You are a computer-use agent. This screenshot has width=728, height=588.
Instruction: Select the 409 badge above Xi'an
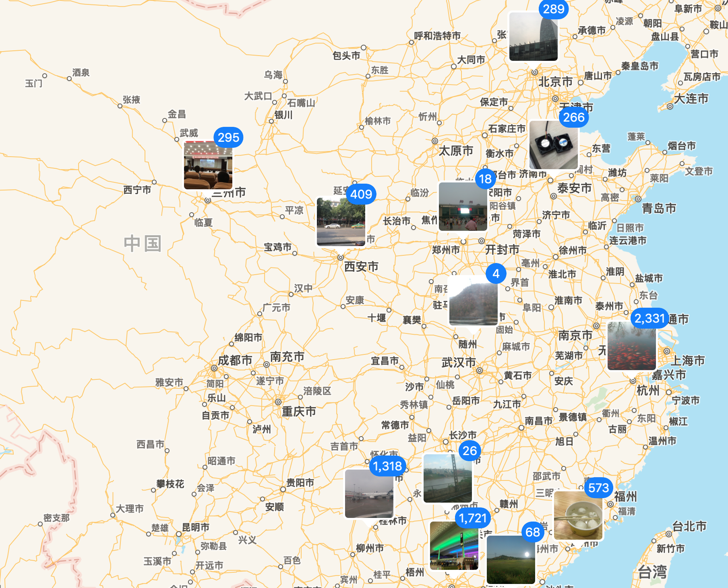coord(361,195)
